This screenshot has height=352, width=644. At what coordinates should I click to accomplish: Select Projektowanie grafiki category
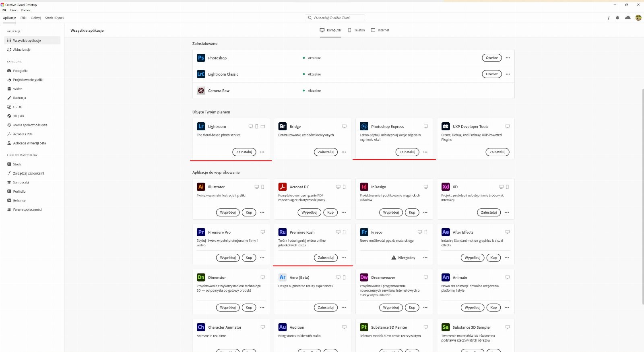click(x=32, y=80)
